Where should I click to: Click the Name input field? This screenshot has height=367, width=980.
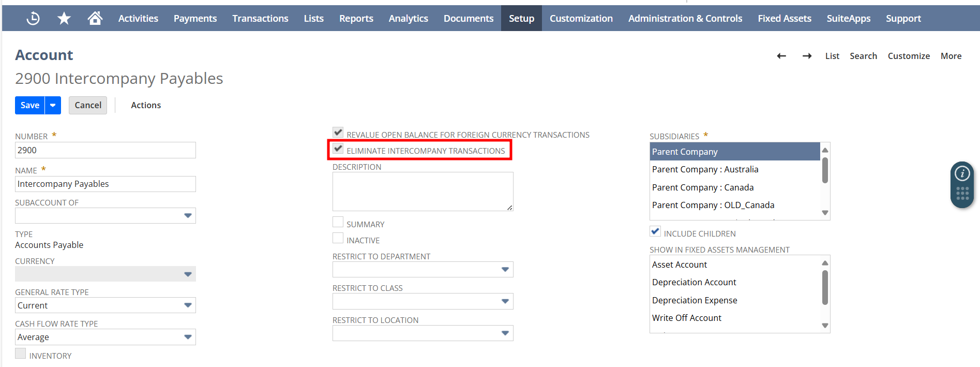click(x=105, y=184)
